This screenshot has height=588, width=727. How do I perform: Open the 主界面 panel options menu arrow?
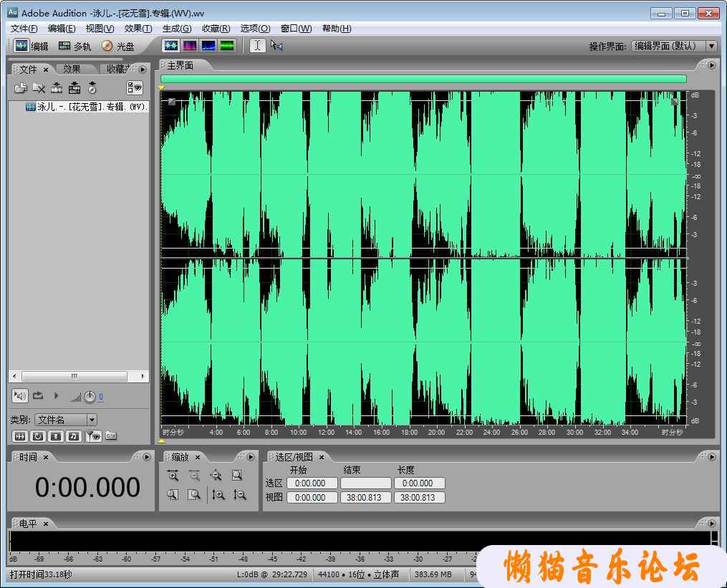click(x=712, y=65)
